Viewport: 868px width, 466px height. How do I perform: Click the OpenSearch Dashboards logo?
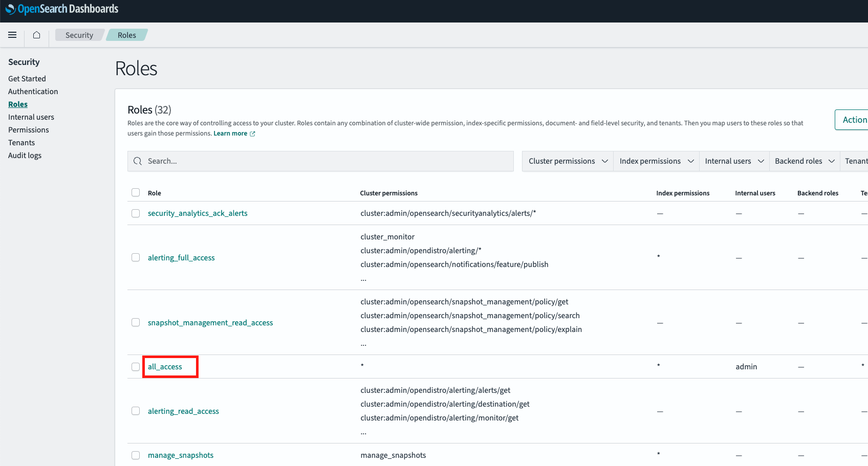61,9
